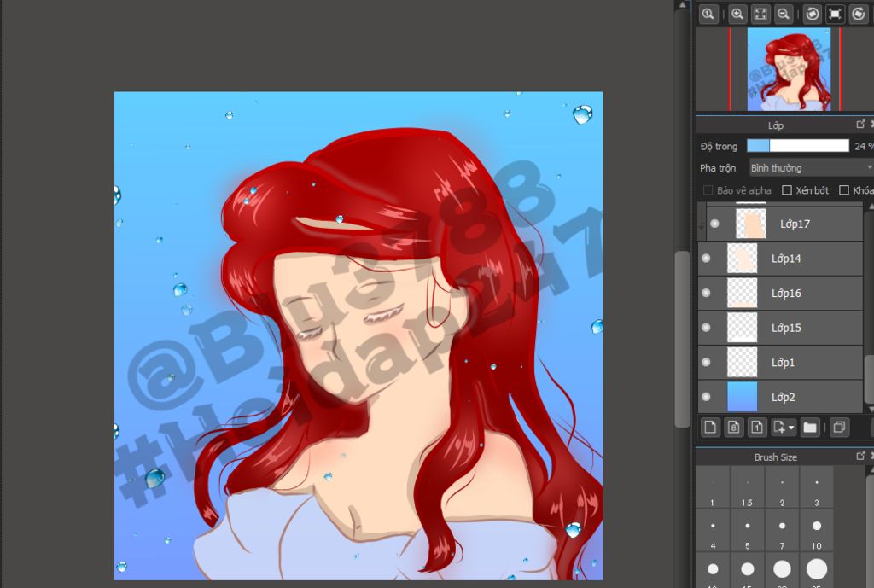Viewport: 874px width, 588px height.
Task: Pick brush size 5
Action: coord(747,530)
